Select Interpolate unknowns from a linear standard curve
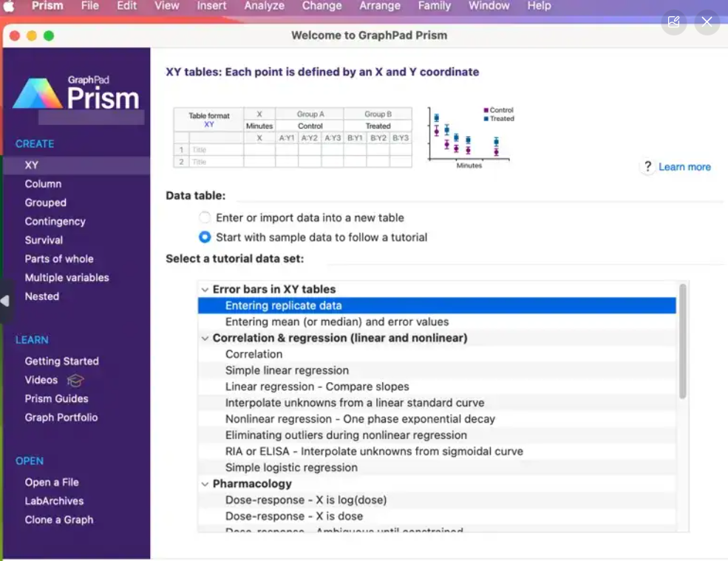This screenshot has width=728, height=561. pyautogui.click(x=437, y=403)
